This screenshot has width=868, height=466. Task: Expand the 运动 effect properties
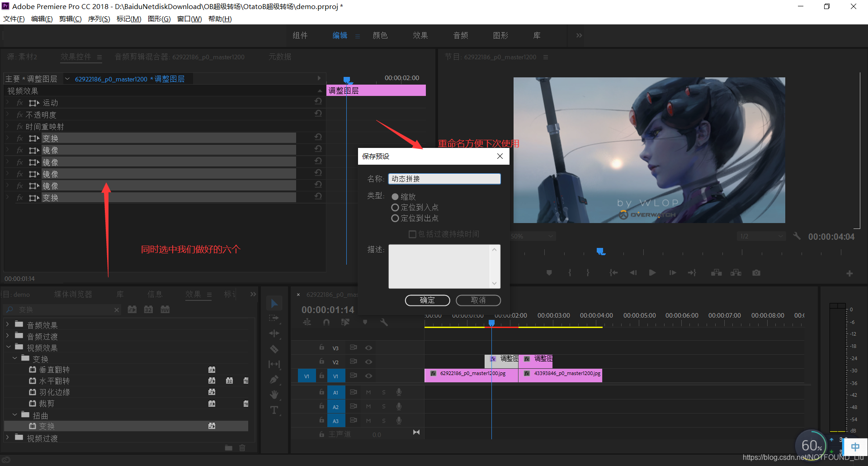pyautogui.click(x=8, y=103)
